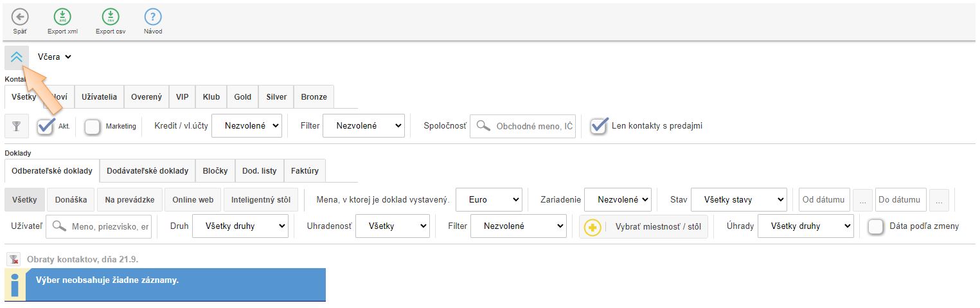Select the Faktúry documents tab

305,171
